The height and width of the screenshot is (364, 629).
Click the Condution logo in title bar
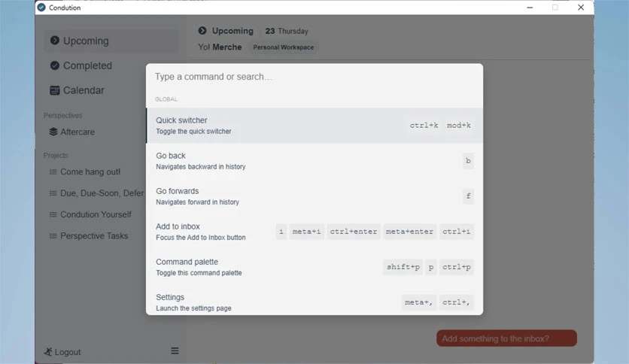coord(41,8)
